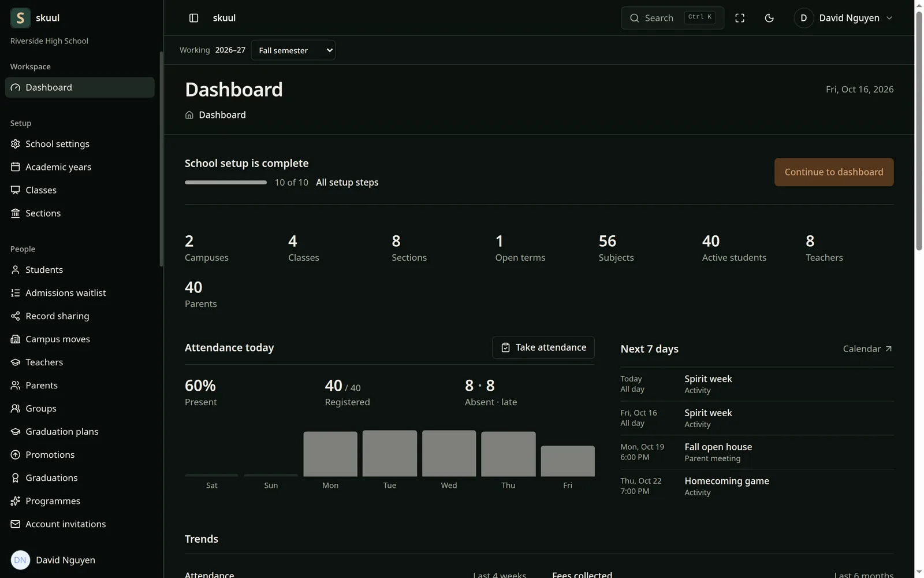The image size is (924, 578).
Task: Click the All setup steps text
Action: tap(347, 183)
